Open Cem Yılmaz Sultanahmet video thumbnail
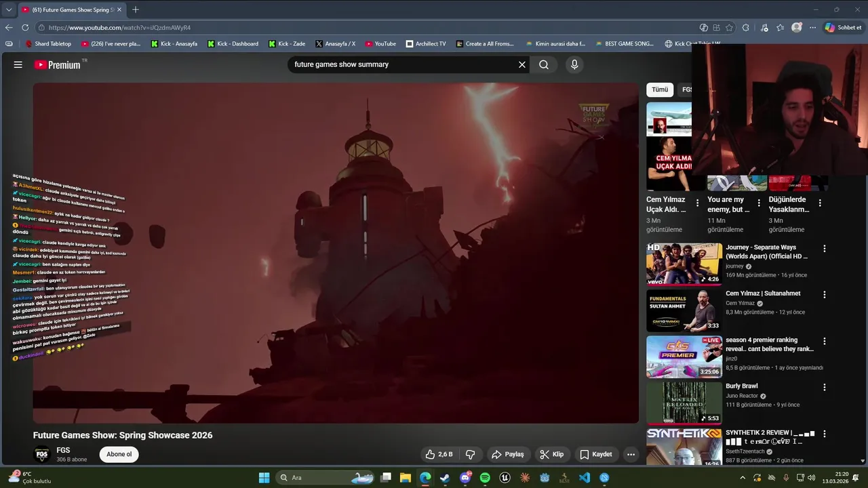Image resolution: width=868 pixels, height=488 pixels. [684, 310]
